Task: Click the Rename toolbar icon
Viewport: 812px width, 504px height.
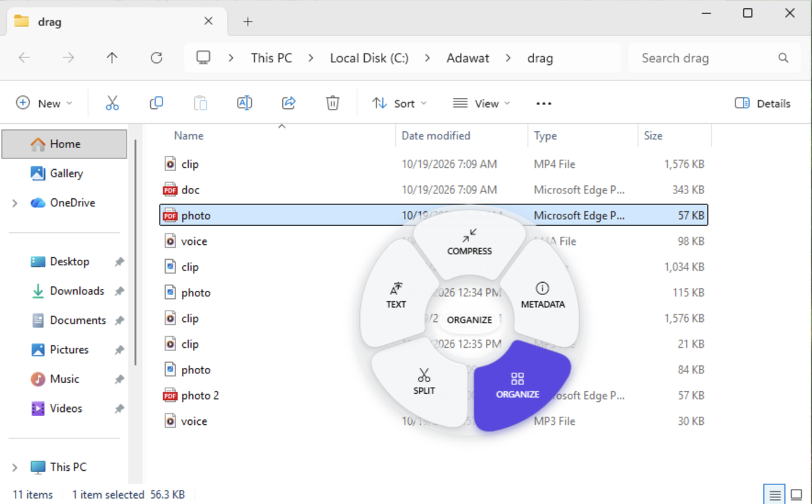Action: [x=244, y=103]
